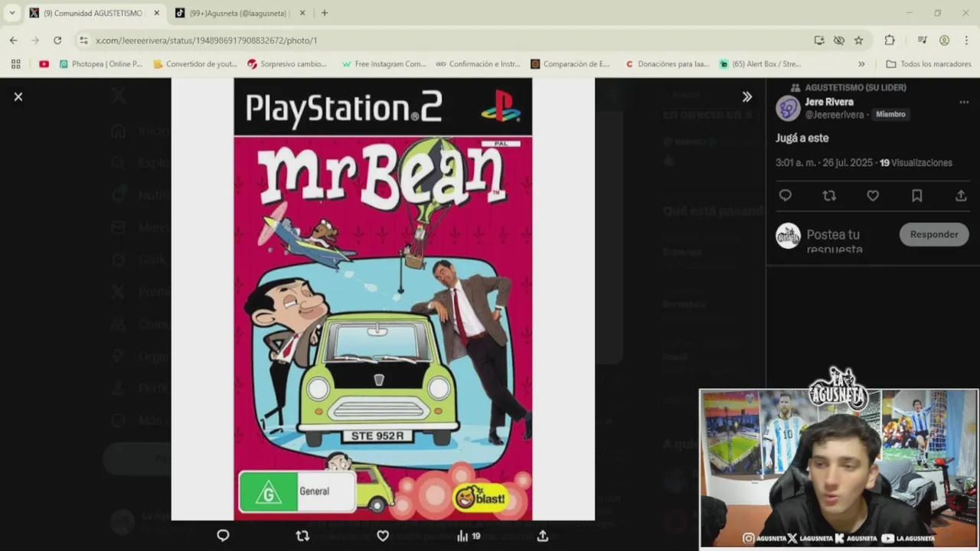The height and width of the screenshot is (551, 980).
Task: Open the Chrome profile icon
Action: [945, 41]
